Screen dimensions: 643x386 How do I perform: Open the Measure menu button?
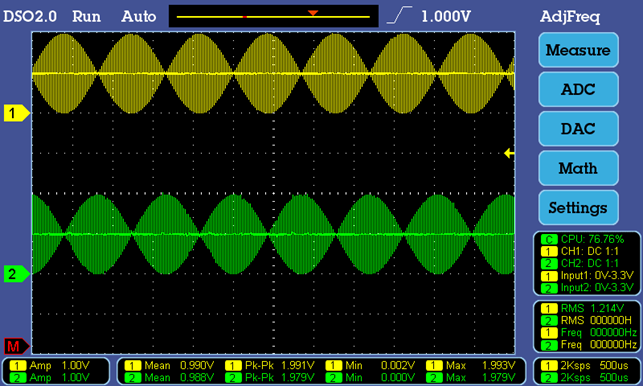coord(578,50)
